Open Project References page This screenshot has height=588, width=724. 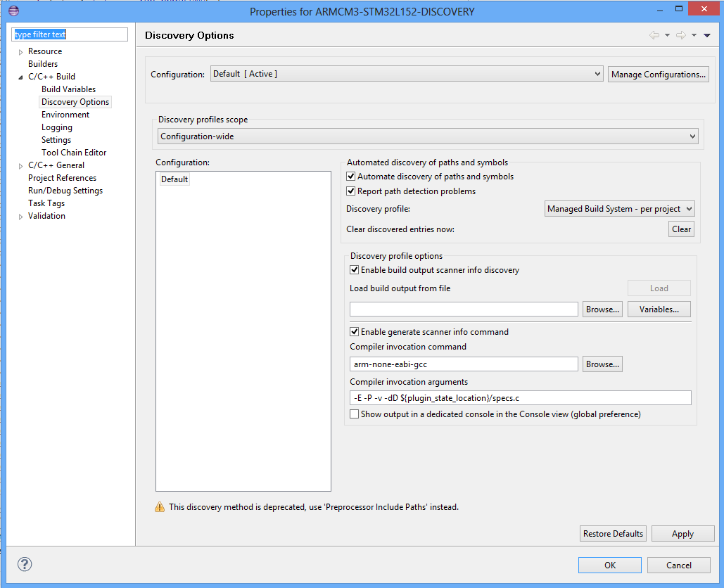pos(63,178)
